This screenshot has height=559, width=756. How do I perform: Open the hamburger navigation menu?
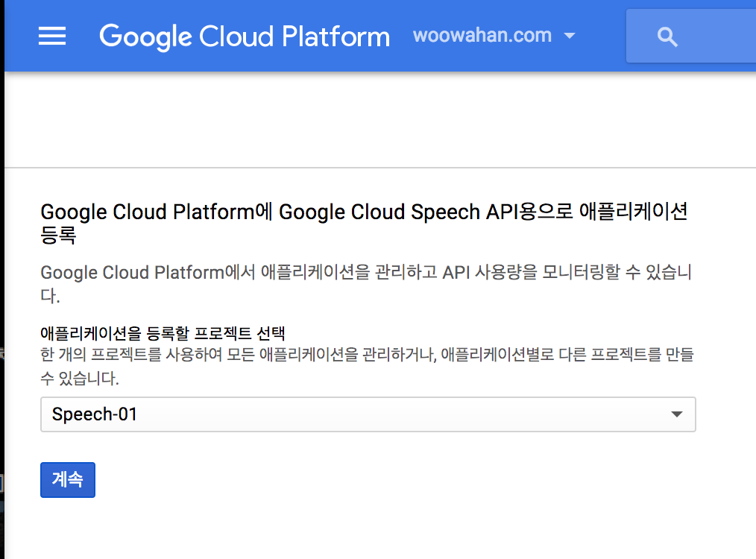click(x=52, y=36)
